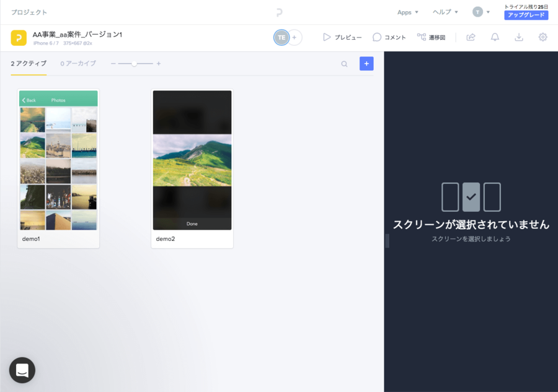Expand the ヘルプ help menu
Viewport: 558px width, 392px height.
point(445,12)
